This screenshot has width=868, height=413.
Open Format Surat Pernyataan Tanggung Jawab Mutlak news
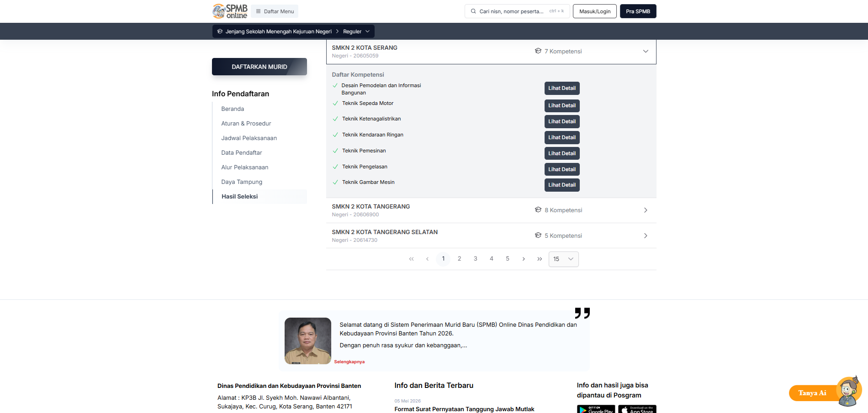pyautogui.click(x=464, y=409)
